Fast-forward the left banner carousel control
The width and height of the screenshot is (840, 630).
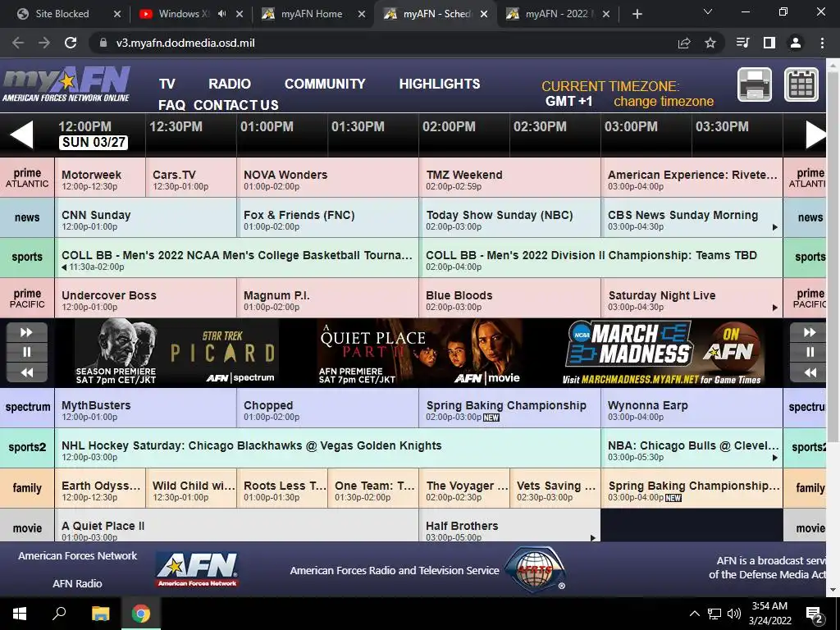pyautogui.click(x=27, y=332)
